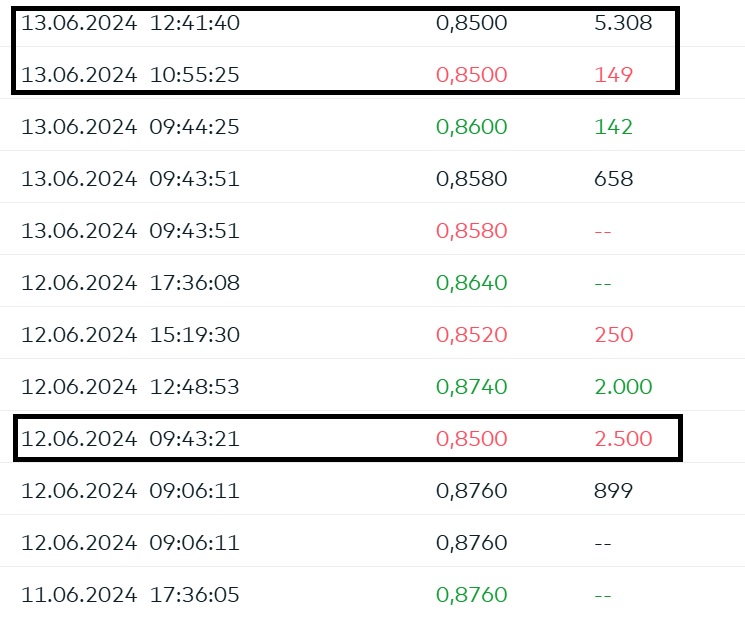
Task: Click the 658 volume value
Action: click(613, 179)
